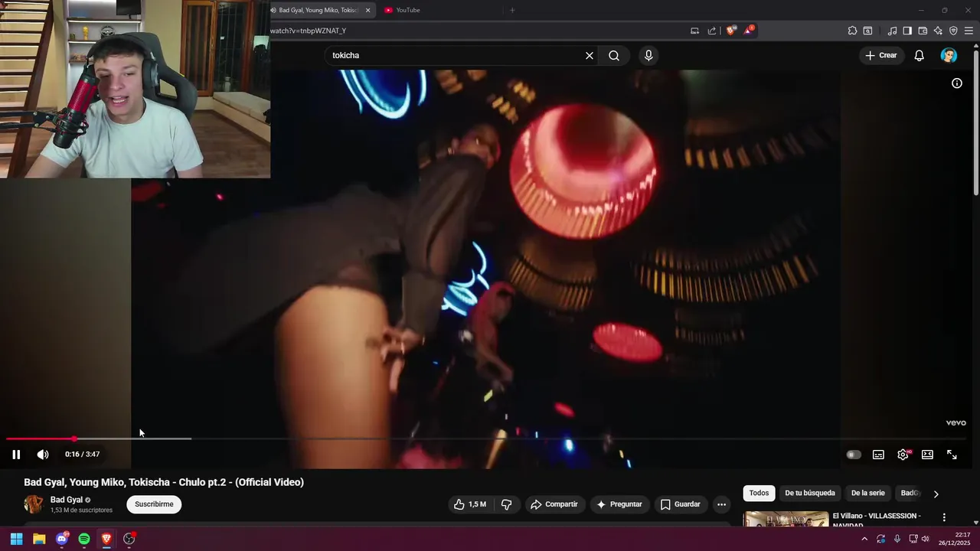Click the video info card icon
The image size is (980, 551).
(x=957, y=83)
